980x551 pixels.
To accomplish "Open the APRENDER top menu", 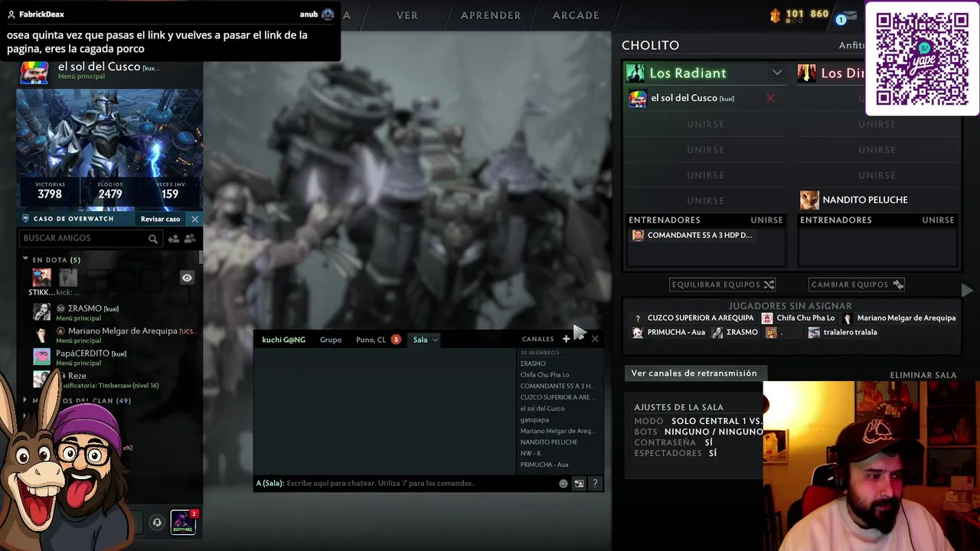I will pos(491,15).
